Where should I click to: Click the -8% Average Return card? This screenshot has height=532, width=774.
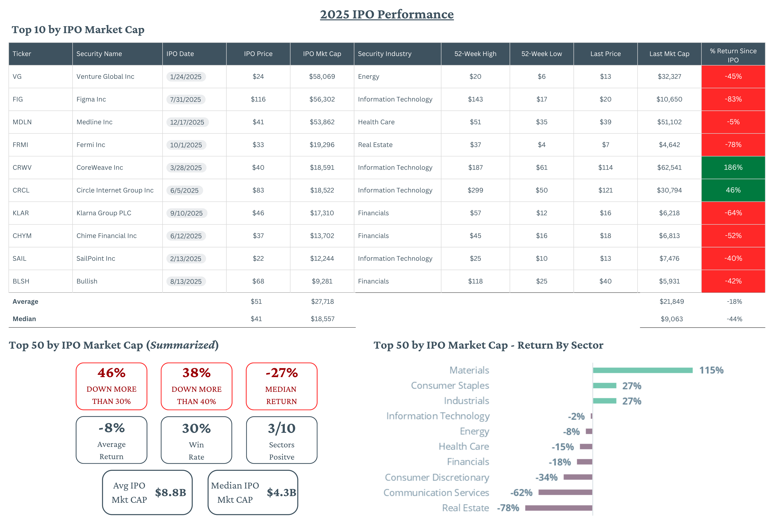coord(111,440)
